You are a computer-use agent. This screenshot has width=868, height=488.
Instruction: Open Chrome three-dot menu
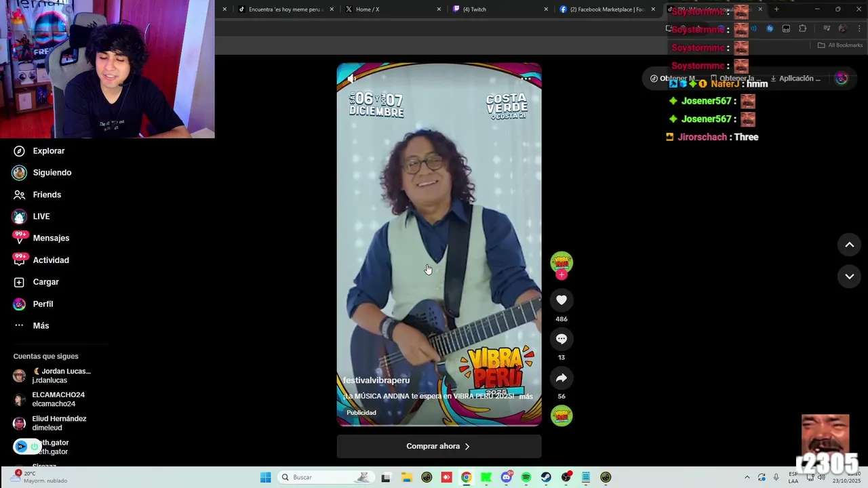859,28
